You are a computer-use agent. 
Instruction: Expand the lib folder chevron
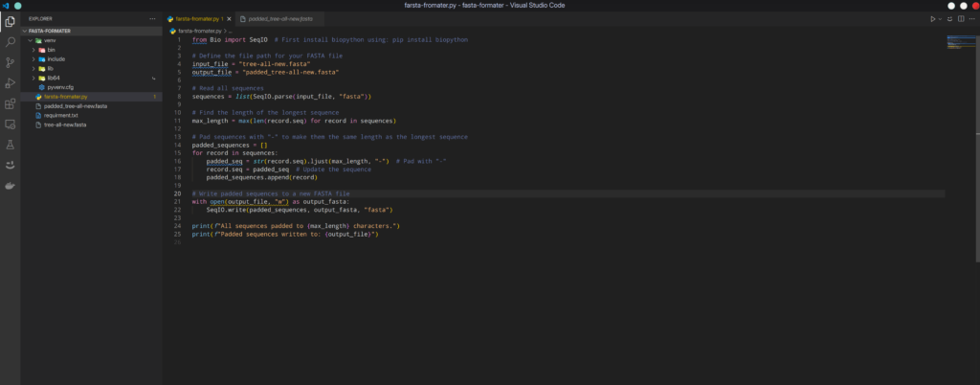[x=33, y=68]
